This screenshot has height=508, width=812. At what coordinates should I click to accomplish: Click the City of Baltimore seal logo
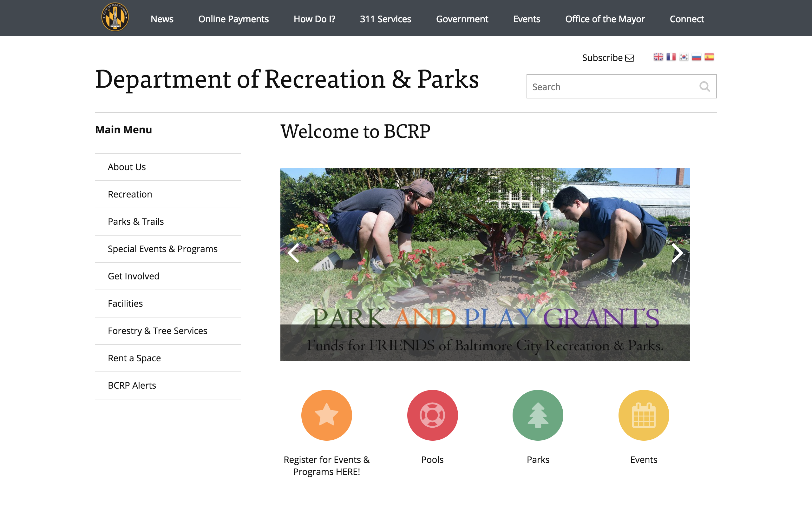click(115, 17)
